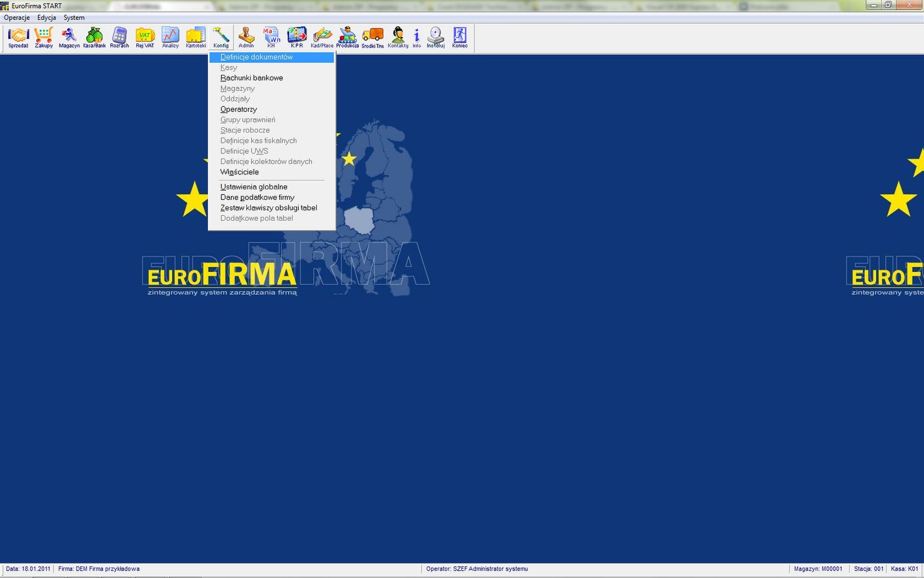The width and height of the screenshot is (924, 578).
Task: Click the Koniec exit icon
Action: [x=460, y=38]
